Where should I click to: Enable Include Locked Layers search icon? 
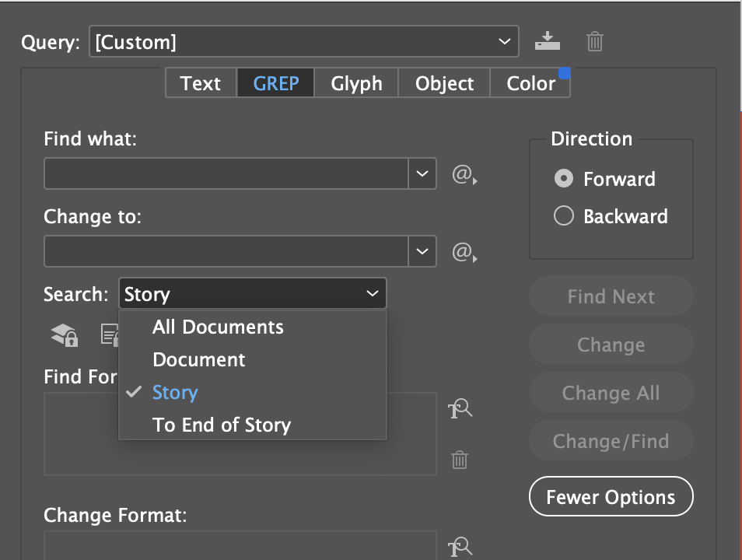(x=63, y=334)
